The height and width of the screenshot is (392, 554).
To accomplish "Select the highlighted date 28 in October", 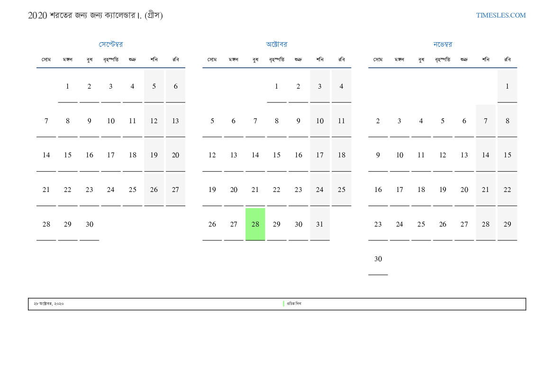I will 255,224.
